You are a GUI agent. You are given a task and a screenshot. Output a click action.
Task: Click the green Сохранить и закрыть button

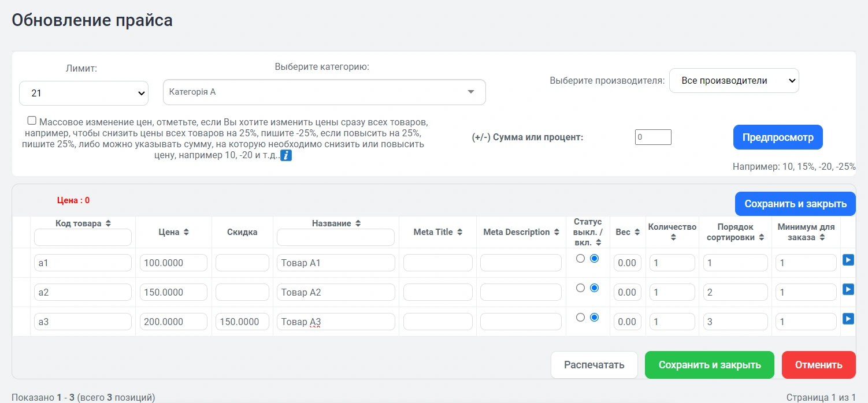tap(709, 365)
